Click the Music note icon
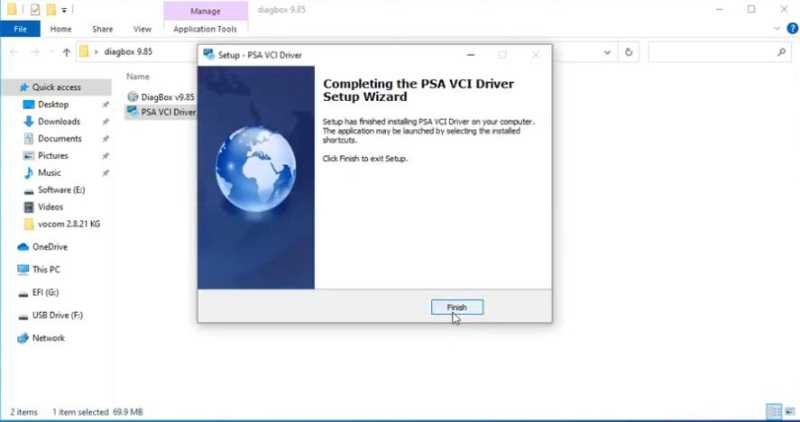This screenshot has width=800, height=422. 29,173
